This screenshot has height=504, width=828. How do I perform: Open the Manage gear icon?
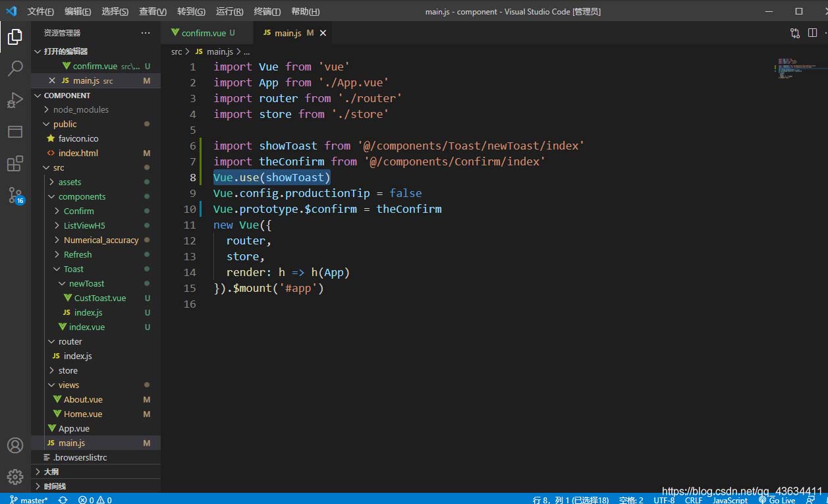pyautogui.click(x=14, y=476)
